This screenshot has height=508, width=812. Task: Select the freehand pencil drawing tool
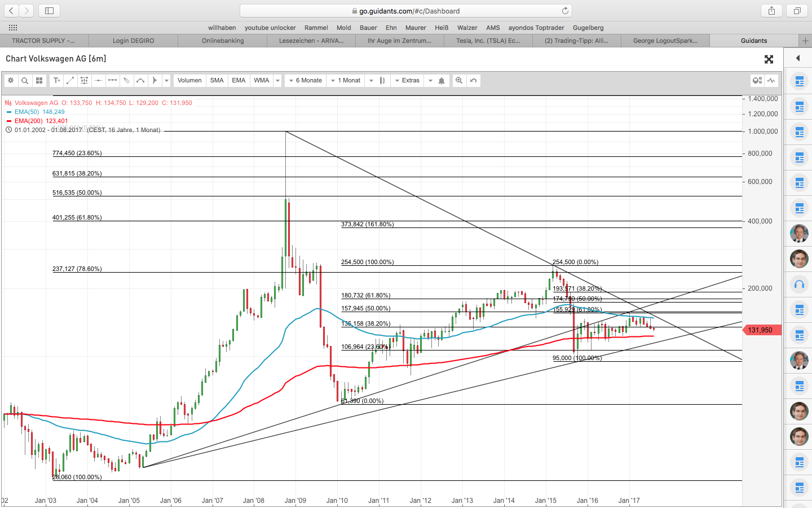tap(127, 81)
